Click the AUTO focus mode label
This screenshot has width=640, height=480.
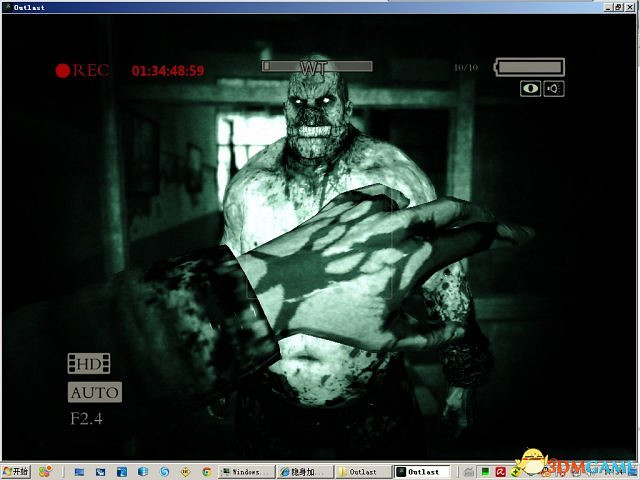95,392
